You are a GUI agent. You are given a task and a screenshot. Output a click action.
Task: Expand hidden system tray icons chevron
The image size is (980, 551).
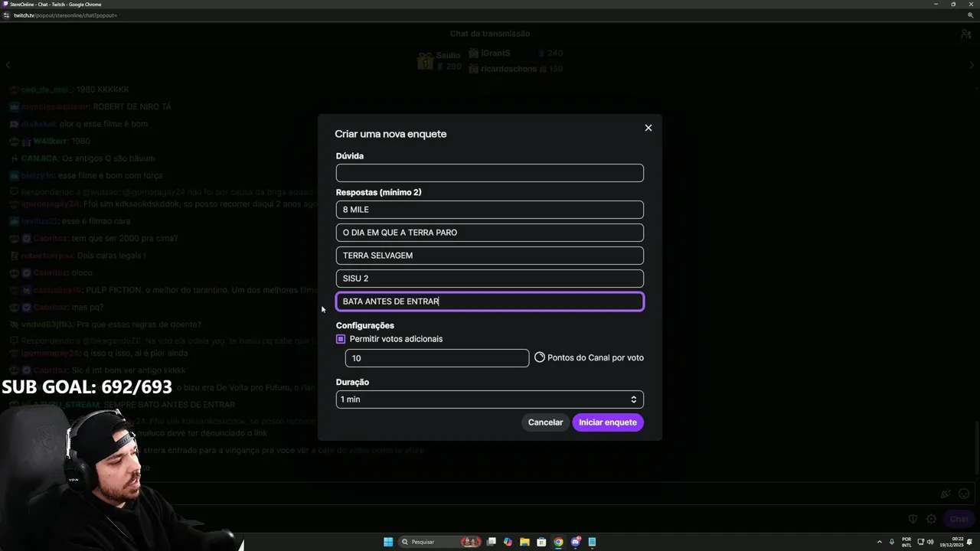coord(879,542)
